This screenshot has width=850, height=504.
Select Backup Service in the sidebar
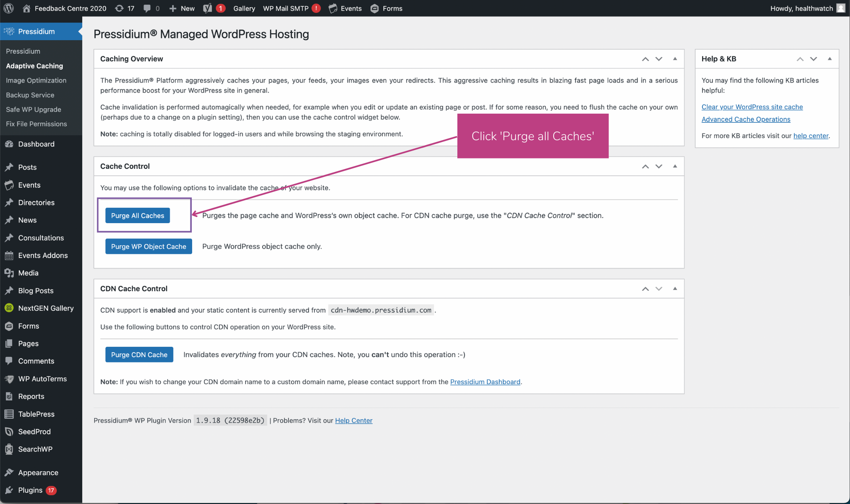click(30, 95)
